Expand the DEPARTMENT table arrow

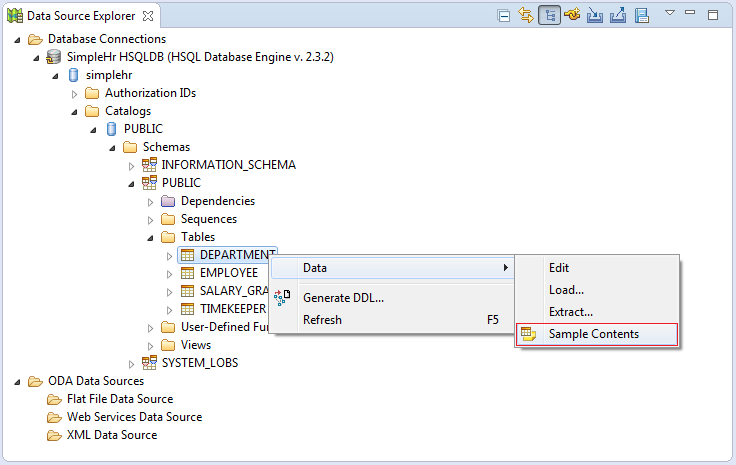(x=169, y=256)
